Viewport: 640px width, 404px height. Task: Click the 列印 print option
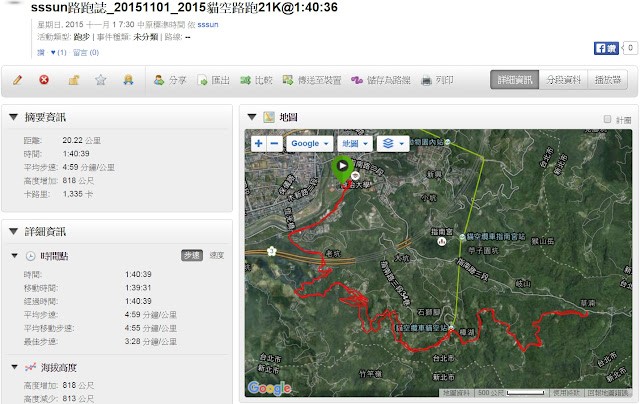click(437, 80)
